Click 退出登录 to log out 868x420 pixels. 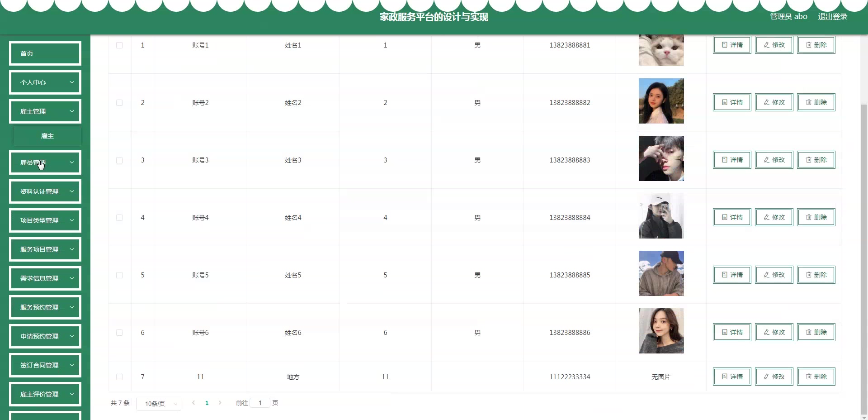click(832, 16)
